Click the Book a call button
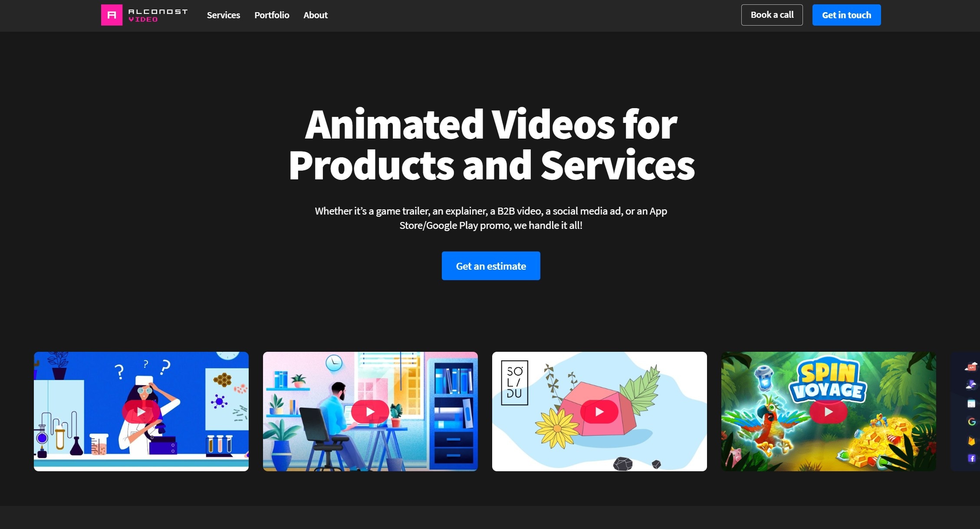 coord(772,15)
